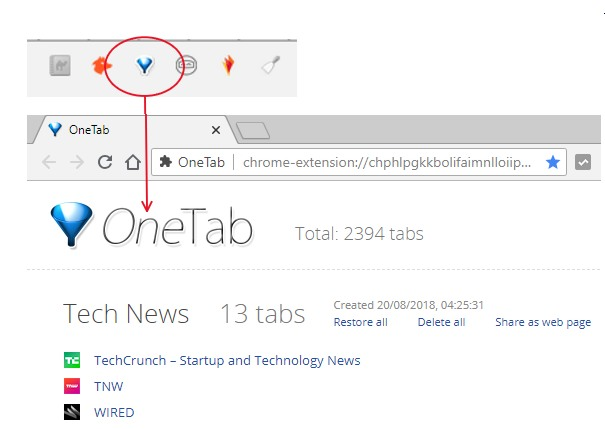Image resolution: width=605 pixels, height=429 pixels.
Task: Click Restore all for Tech News
Action: (x=360, y=322)
